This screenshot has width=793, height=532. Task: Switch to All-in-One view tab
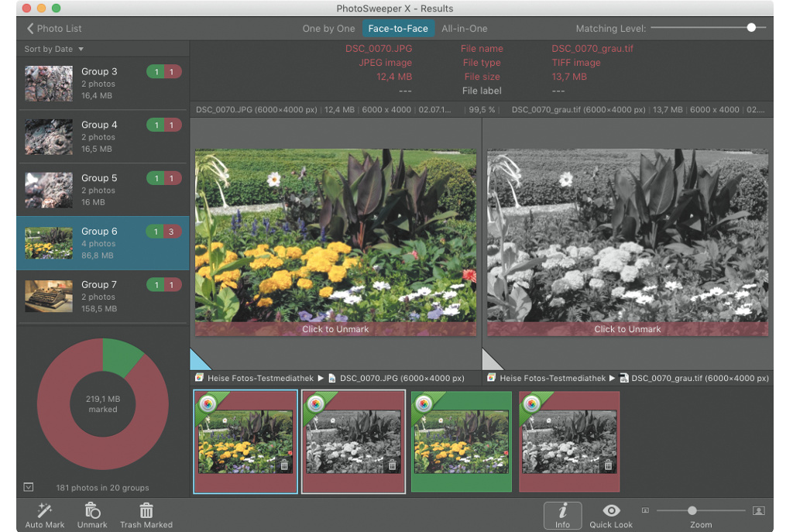tap(464, 29)
